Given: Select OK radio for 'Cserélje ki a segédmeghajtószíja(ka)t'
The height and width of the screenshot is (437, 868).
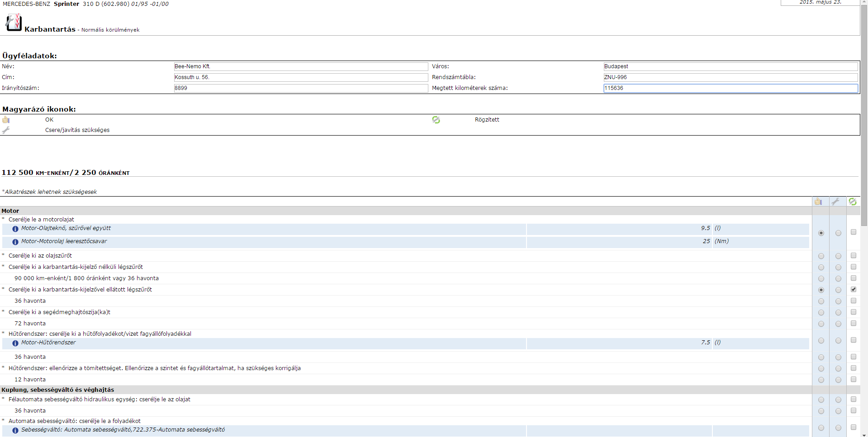Looking at the screenshot, I should pos(821,313).
